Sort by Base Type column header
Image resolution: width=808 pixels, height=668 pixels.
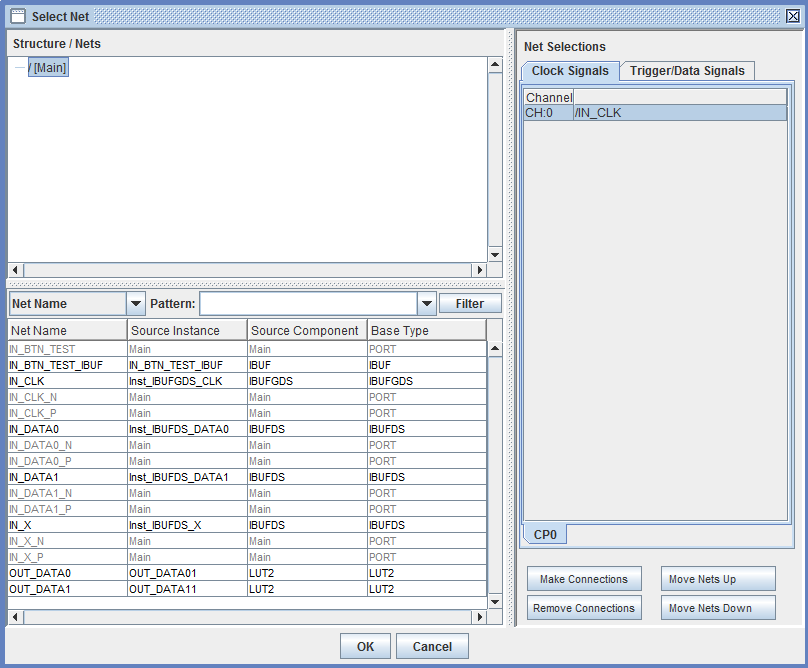pyautogui.click(x=427, y=330)
